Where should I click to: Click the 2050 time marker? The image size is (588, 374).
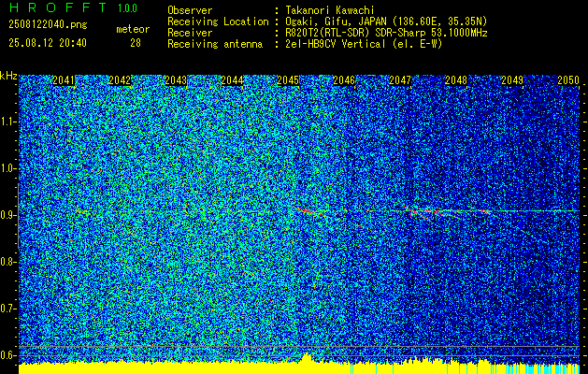[568, 80]
